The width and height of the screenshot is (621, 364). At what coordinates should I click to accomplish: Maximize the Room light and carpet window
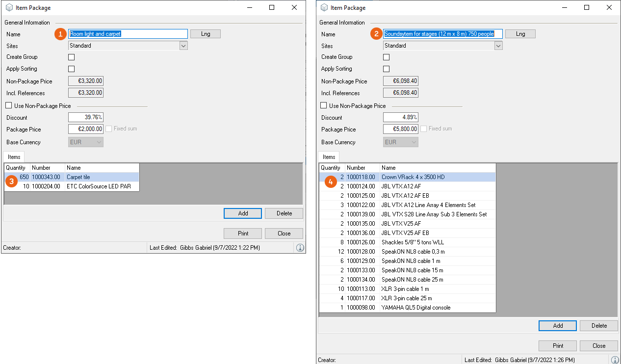coord(272,7)
